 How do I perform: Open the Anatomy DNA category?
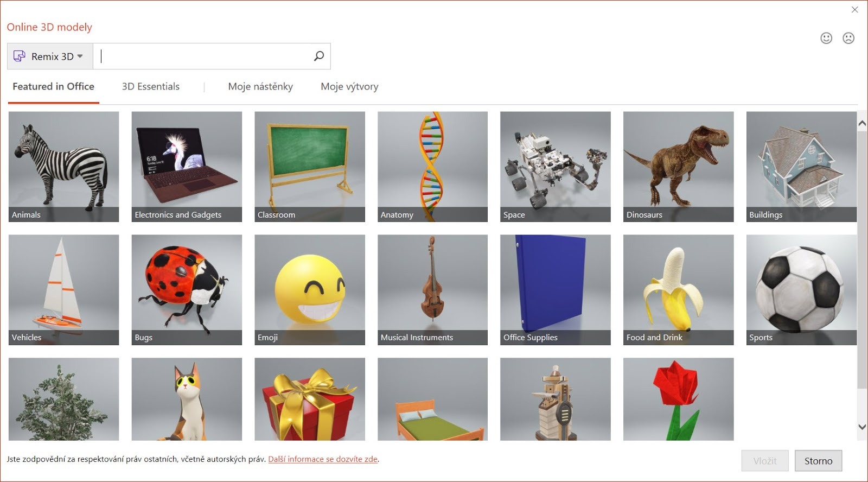point(432,166)
